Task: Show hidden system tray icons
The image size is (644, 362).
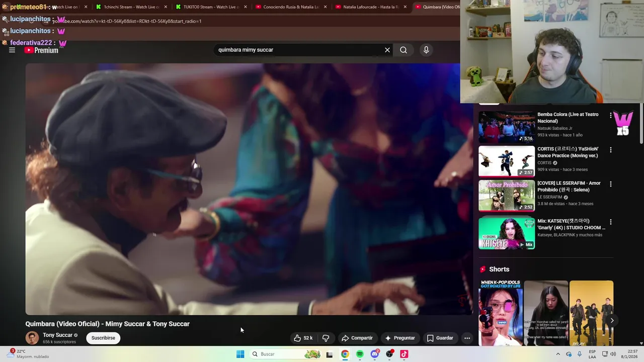Action: pos(558,354)
